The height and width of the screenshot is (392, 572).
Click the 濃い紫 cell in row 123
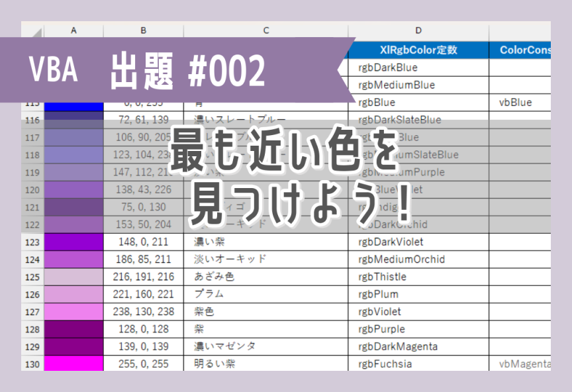click(266, 242)
